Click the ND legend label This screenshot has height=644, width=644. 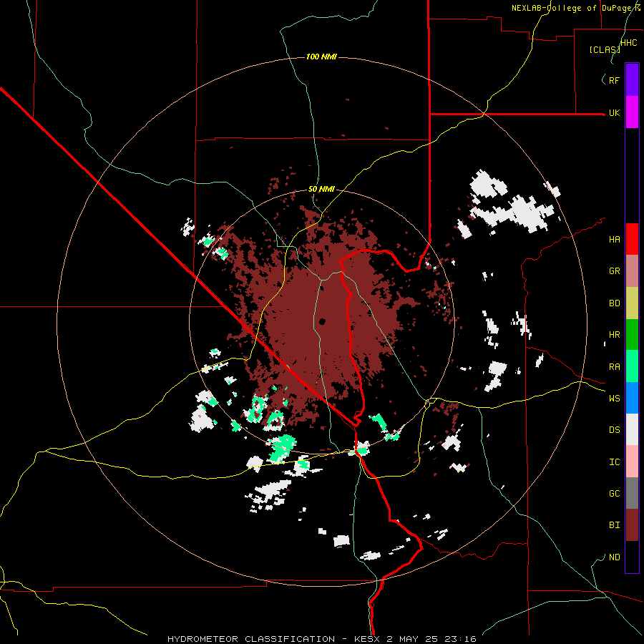point(614,557)
